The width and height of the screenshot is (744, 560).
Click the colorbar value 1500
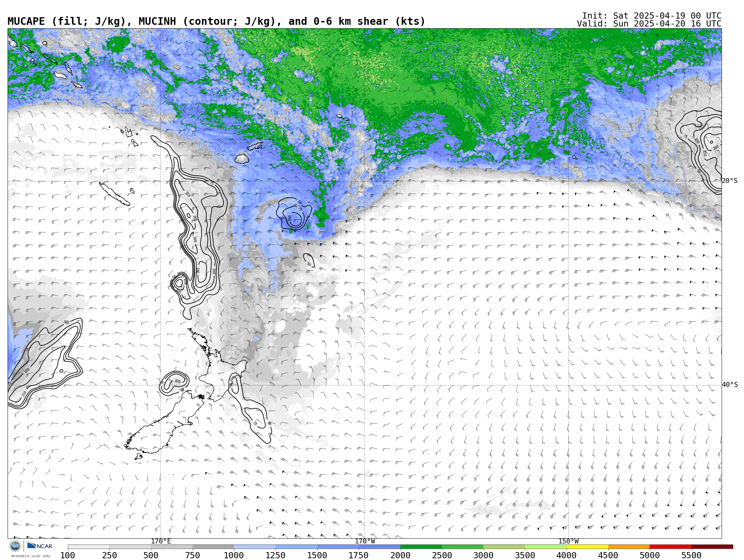(317, 556)
